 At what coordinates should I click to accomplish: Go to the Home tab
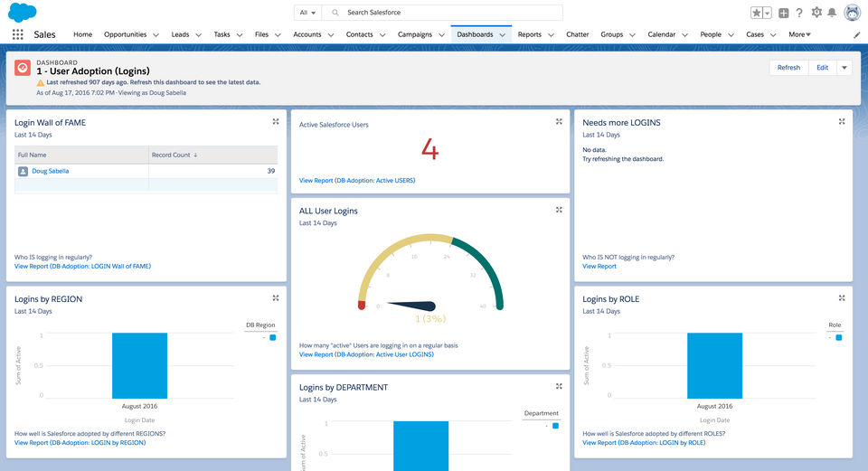[x=82, y=34]
